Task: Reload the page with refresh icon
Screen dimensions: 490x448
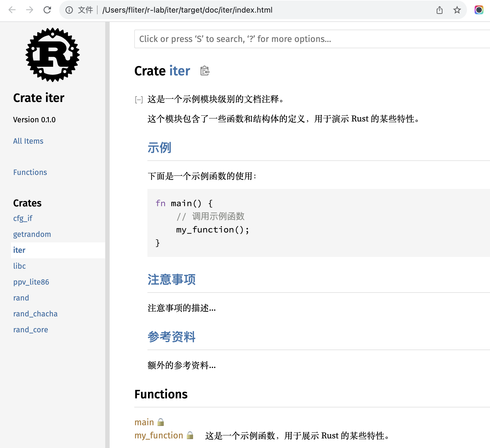Action: tap(47, 10)
